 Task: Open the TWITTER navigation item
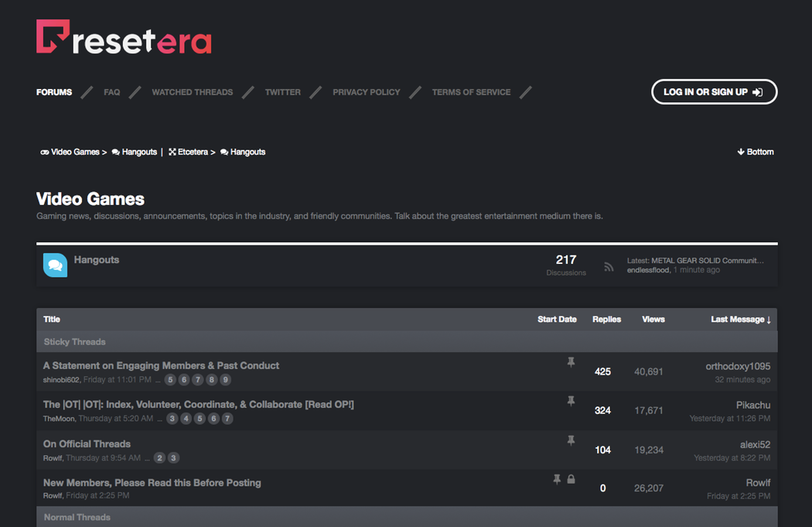[282, 92]
